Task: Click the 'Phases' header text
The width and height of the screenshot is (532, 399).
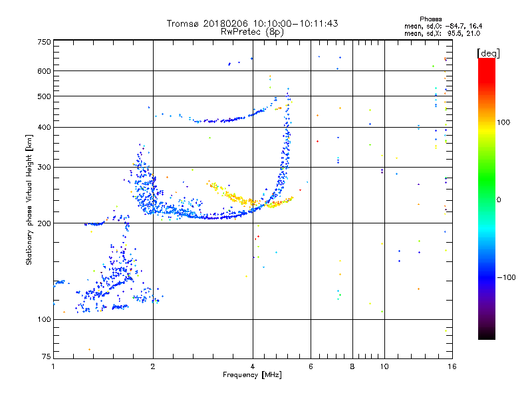Action: (x=430, y=19)
